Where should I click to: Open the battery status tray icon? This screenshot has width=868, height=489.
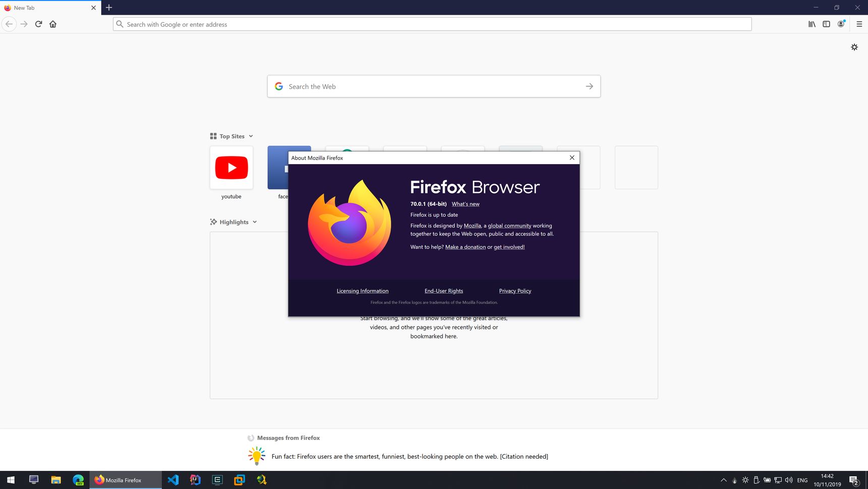[x=767, y=480]
